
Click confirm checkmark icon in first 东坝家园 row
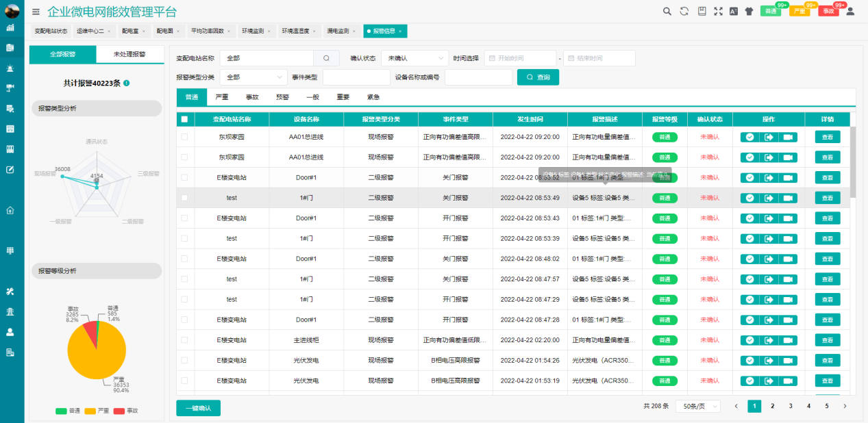tap(749, 137)
